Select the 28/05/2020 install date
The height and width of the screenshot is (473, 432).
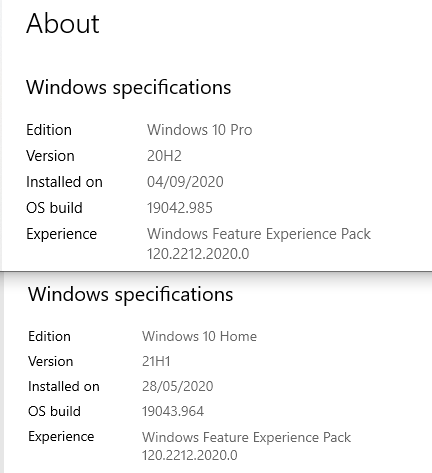click(x=178, y=386)
